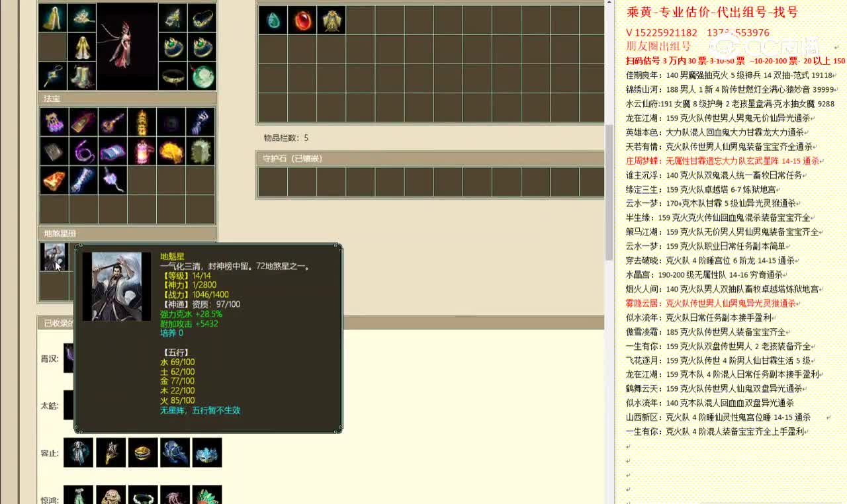Image resolution: width=847 pixels, height=504 pixels.
Task: Click the golden key-shaped pendant icon
Action: click(x=53, y=76)
